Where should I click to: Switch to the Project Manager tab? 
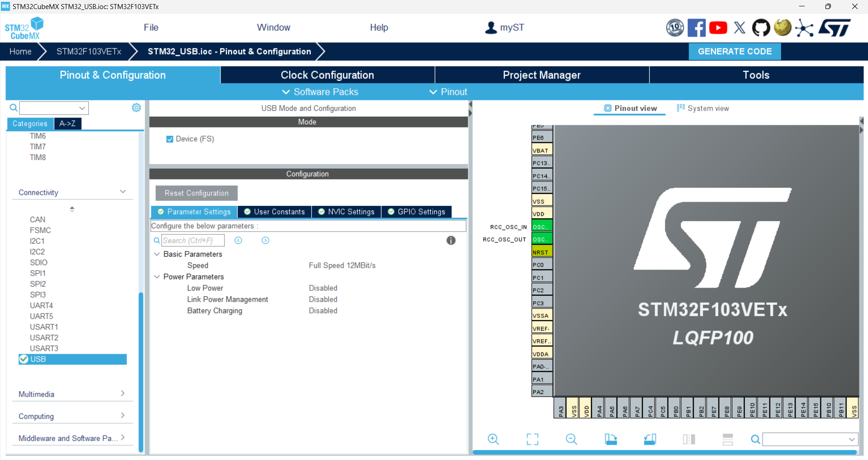(x=542, y=75)
